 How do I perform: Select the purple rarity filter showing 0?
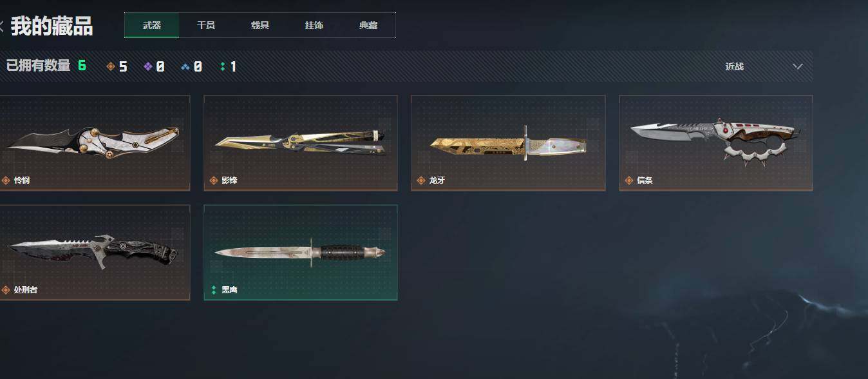[154, 66]
